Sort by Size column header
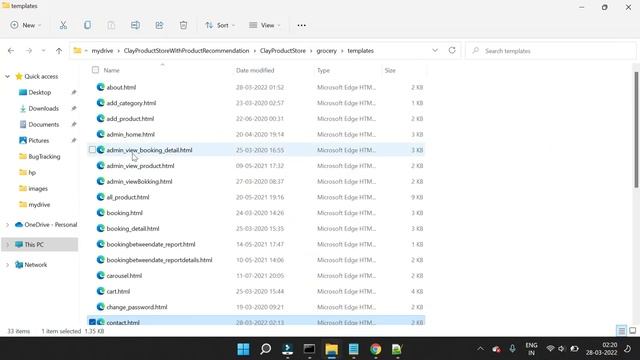The height and width of the screenshot is (360, 640). coord(390,70)
